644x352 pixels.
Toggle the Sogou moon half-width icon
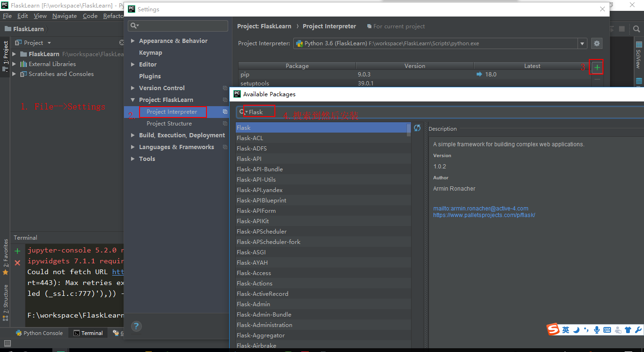(x=576, y=330)
